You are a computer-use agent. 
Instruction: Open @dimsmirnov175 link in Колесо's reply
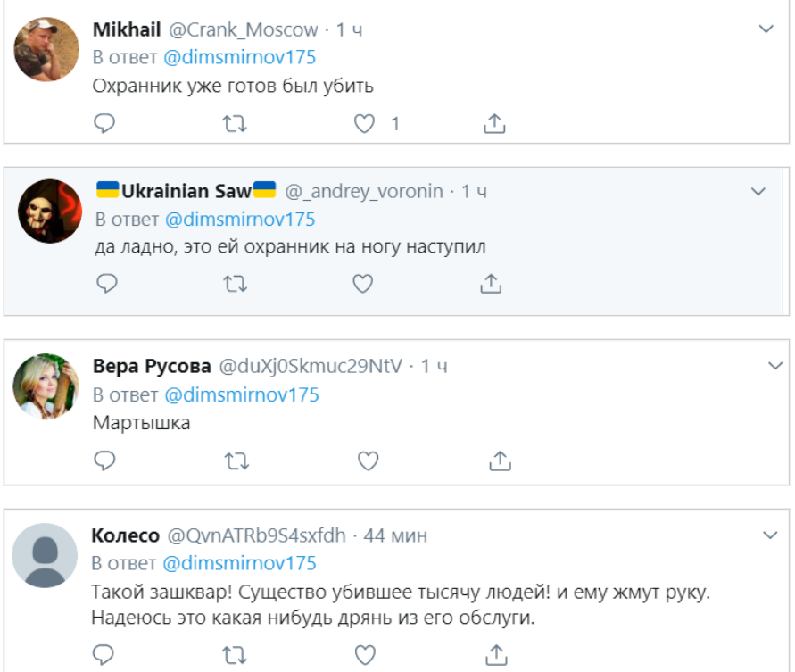pyautogui.click(x=239, y=563)
